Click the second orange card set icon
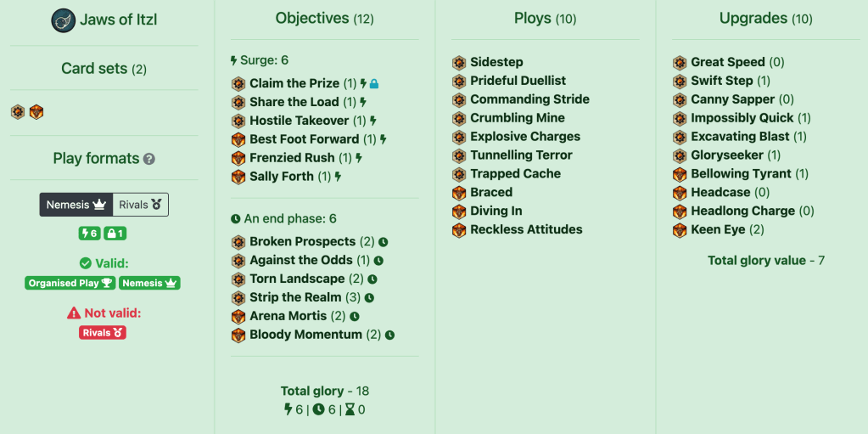Image resolution: width=868 pixels, height=434 pixels. click(x=36, y=112)
